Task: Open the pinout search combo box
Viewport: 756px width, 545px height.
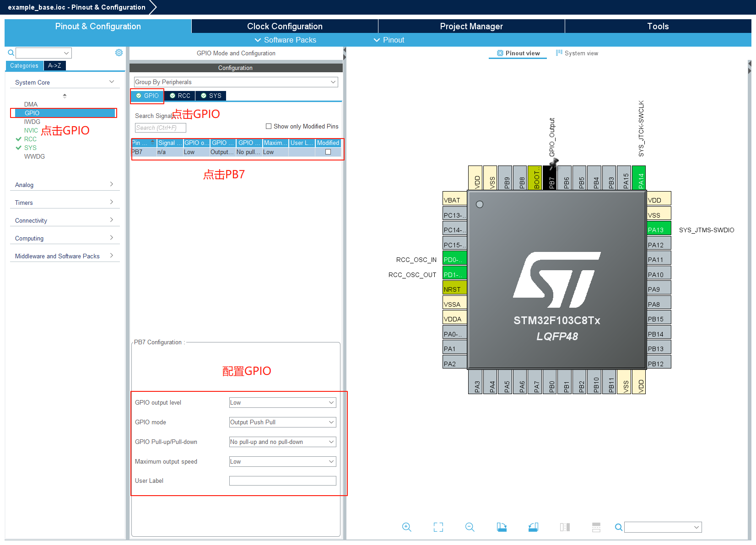Action: (663, 527)
